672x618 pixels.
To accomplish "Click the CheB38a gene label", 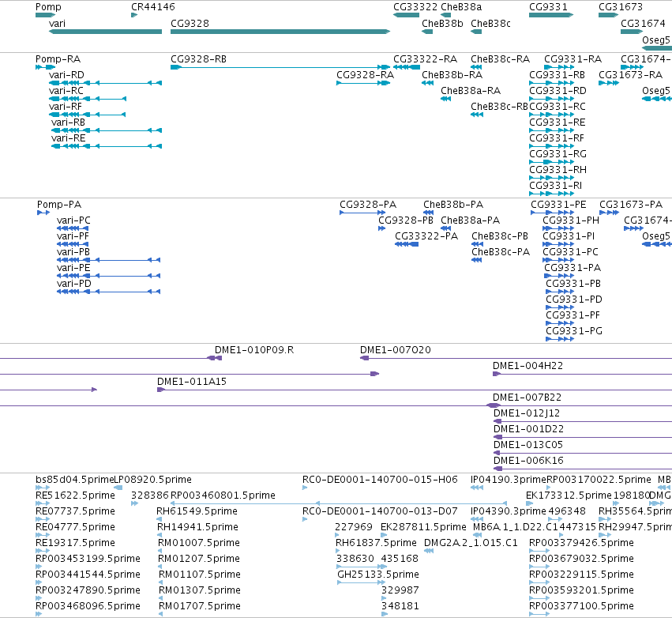I will tap(461, 7).
